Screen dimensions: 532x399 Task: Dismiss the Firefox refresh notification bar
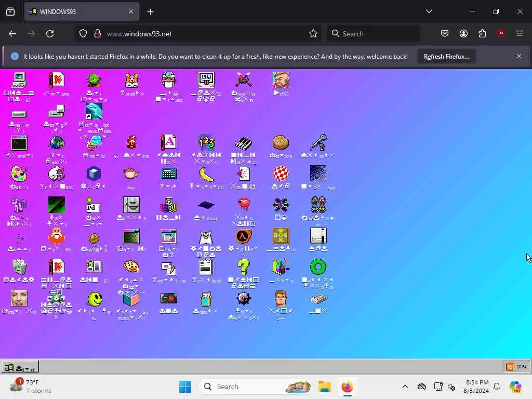pos(519,56)
